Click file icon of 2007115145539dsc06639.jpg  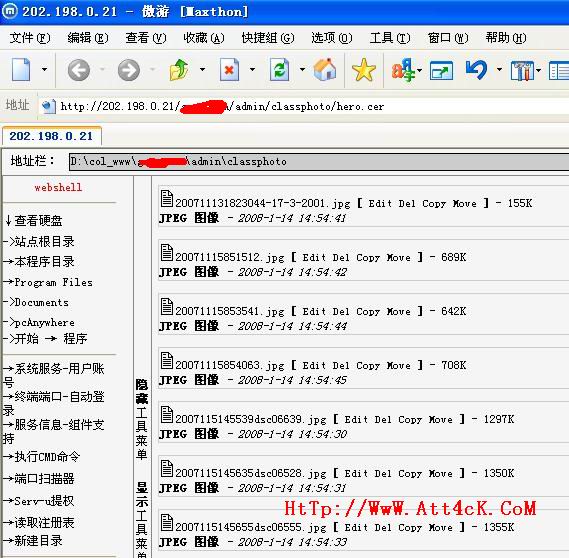167,414
